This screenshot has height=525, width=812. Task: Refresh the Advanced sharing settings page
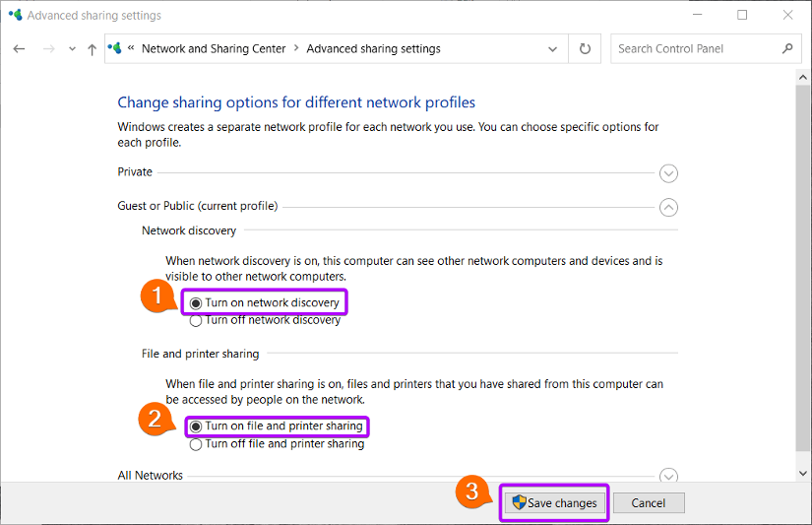[x=585, y=48]
